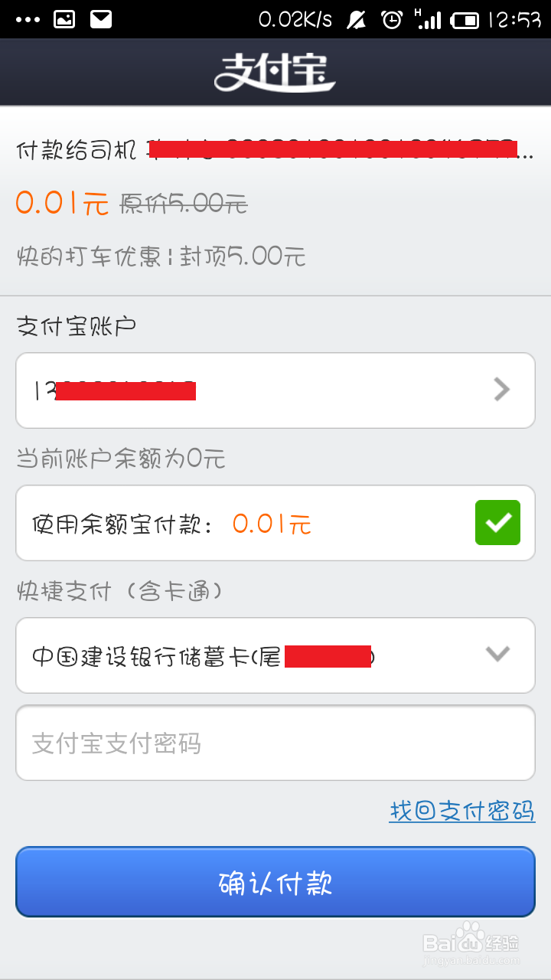Tap the picture notification icon
The height and width of the screenshot is (980, 551).
pyautogui.click(x=64, y=20)
